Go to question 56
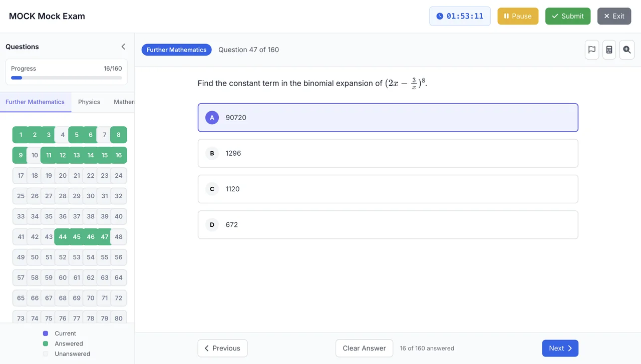 [x=119, y=257]
